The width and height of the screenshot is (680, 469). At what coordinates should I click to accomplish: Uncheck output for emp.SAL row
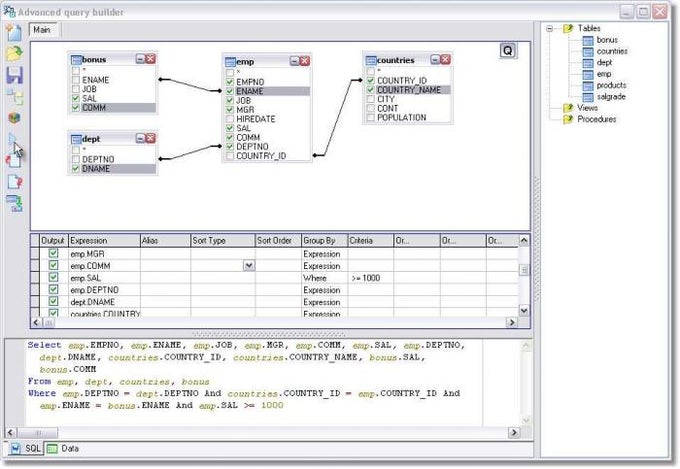tap(53, 277)
